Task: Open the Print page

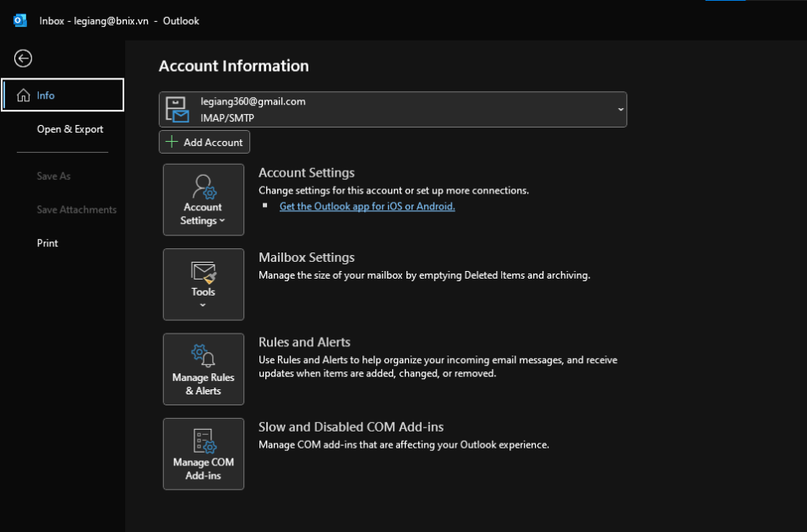Action: tap(47, 243)
